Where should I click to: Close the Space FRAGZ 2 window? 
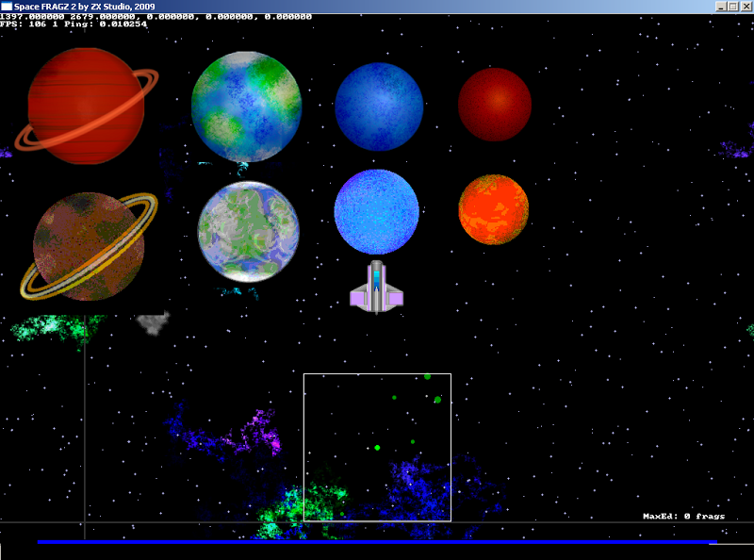click(x=746, y=7)
